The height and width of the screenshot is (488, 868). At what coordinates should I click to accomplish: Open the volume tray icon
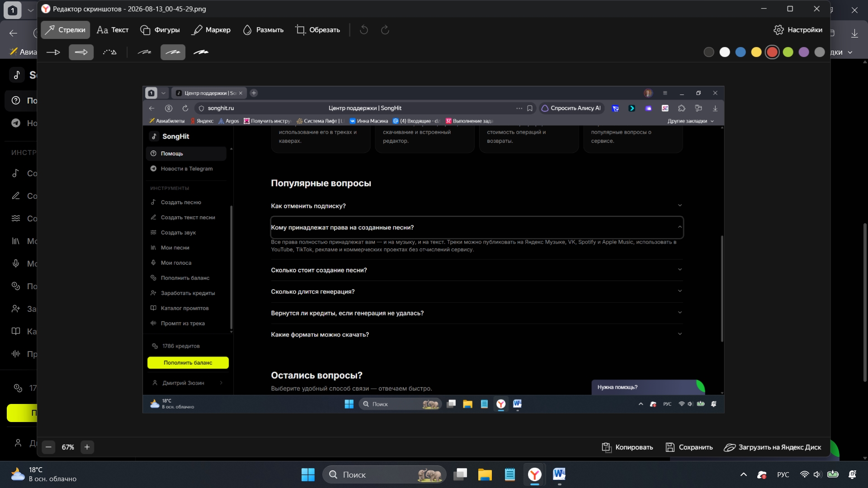[x=817, y=474]
